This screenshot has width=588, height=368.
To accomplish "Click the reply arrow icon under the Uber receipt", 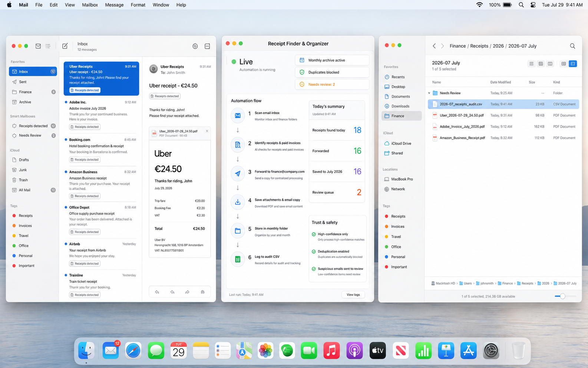I will tap(157, 292).
